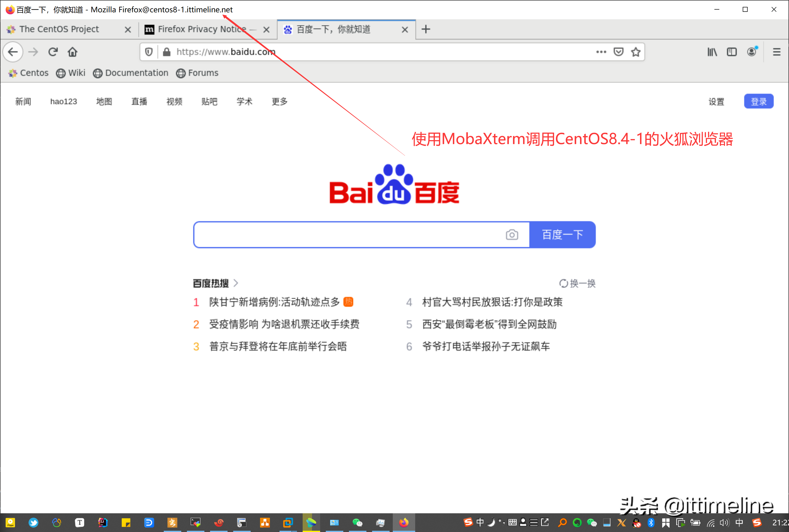Open 地图 maps link

(x=104, y=101)
